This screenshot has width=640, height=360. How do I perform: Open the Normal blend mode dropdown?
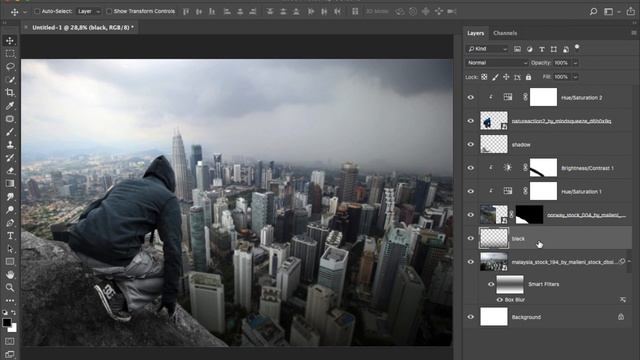[x=497, y=63]
